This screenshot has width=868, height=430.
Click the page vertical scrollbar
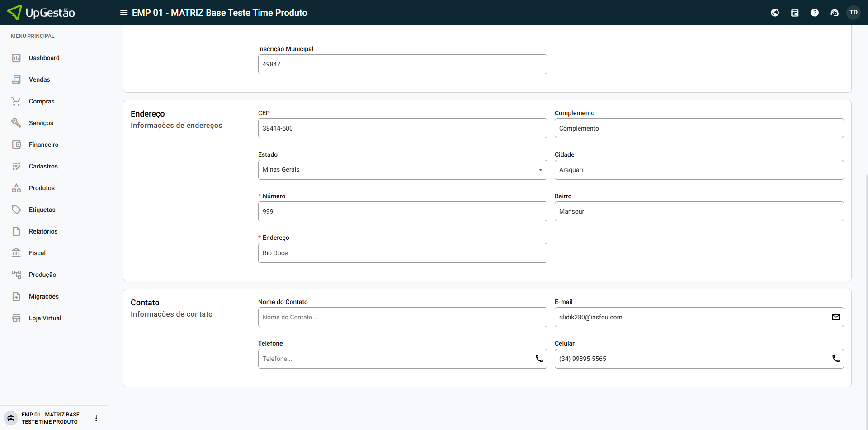[866, 271]
